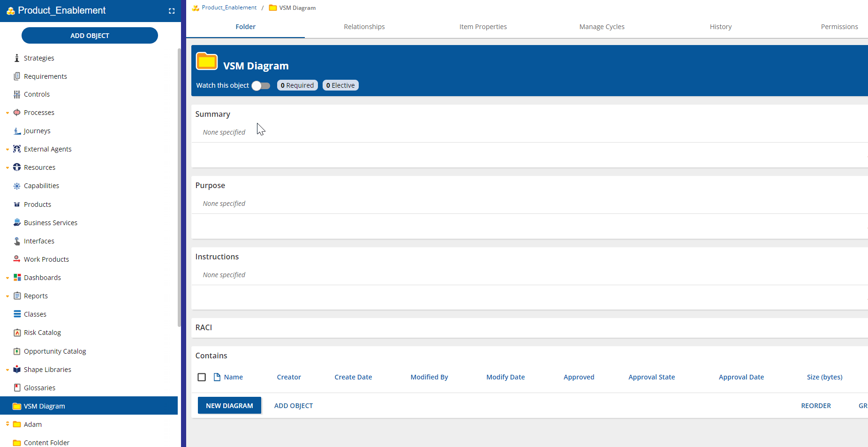Expand the Adam folder
The width and height of the screenshot is (868, 447).
click(7, 424)
